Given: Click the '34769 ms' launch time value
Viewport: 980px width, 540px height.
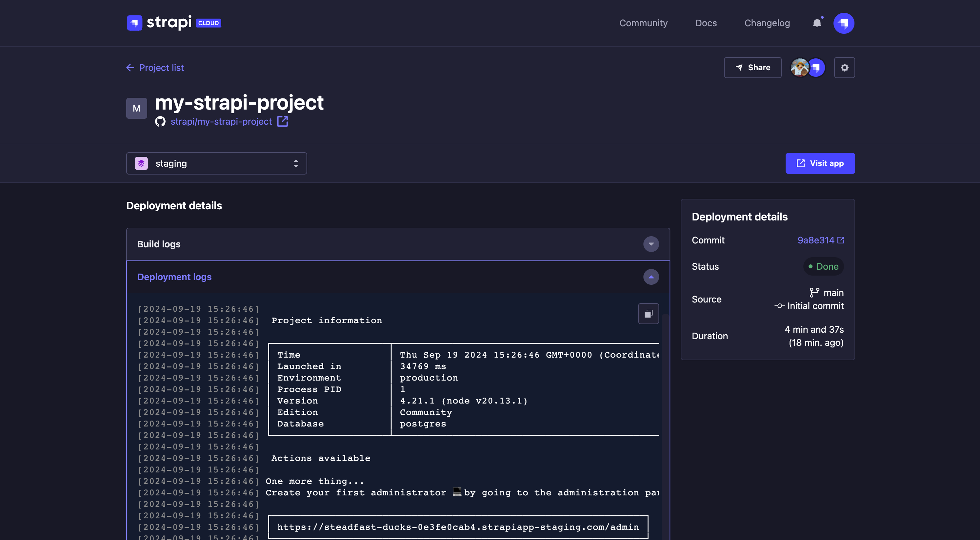Looking at the screenshot, I should pyautogui.click(x=423, y=366).
